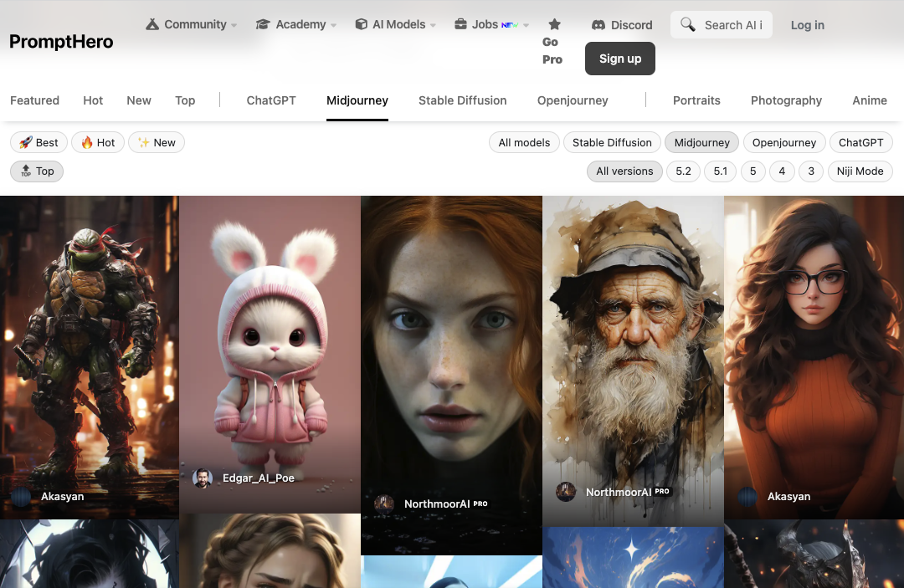Filter by Midjourney version 5.2

point(683,171)
